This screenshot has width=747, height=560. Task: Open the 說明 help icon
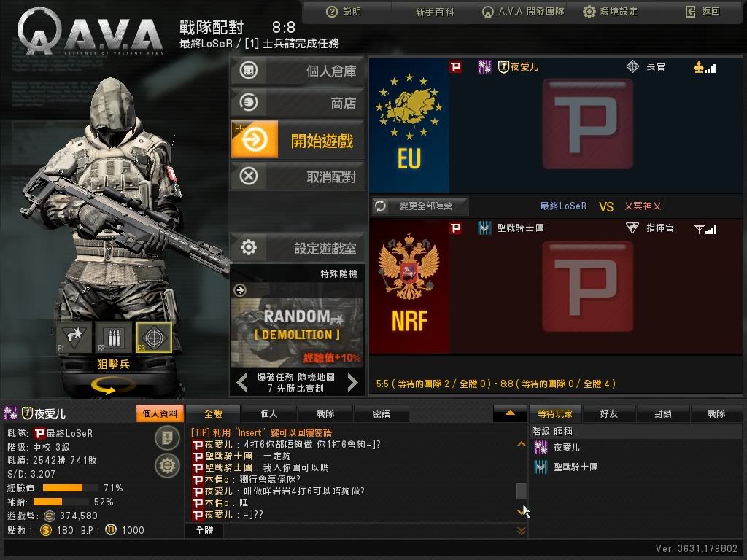[x=332, y=12]
